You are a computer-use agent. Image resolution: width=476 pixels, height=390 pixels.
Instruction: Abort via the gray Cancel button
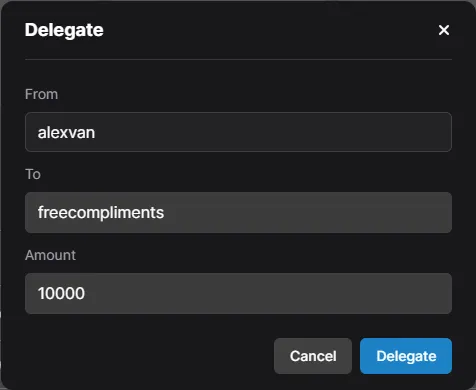pyautogui.click(x=313, y=356)
